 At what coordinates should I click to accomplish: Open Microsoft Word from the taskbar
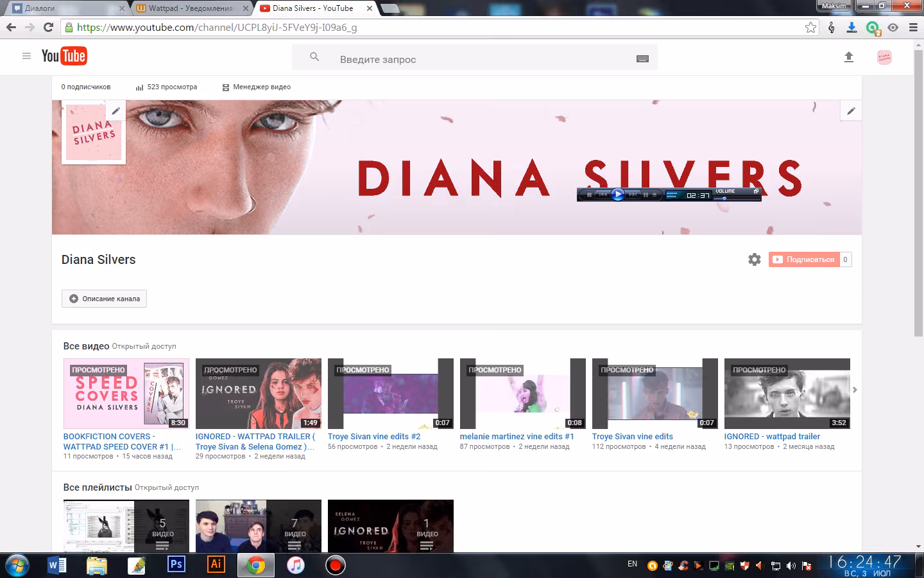[57, 565]
